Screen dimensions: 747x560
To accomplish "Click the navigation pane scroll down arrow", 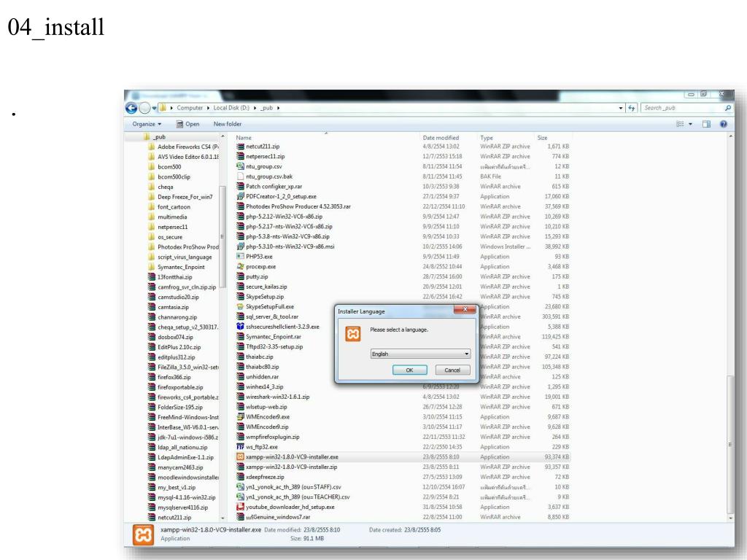I will pos(222,518).
